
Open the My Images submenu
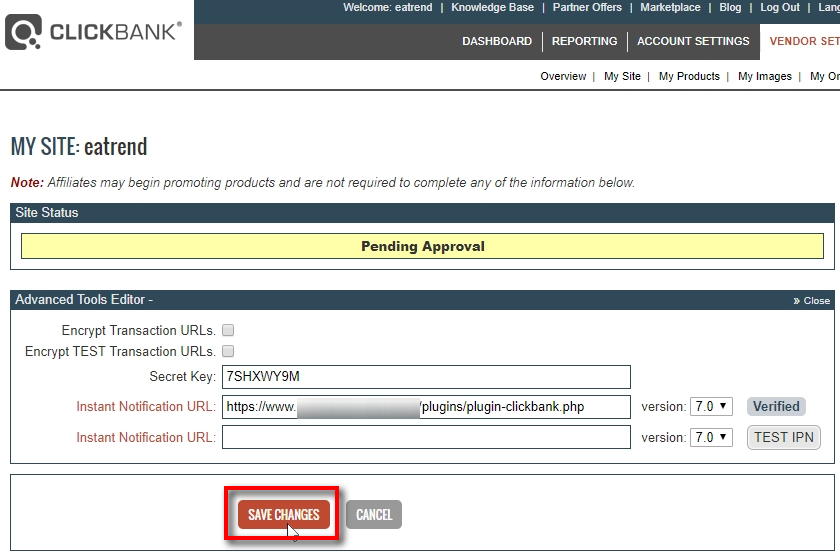[x=764, y=76]
